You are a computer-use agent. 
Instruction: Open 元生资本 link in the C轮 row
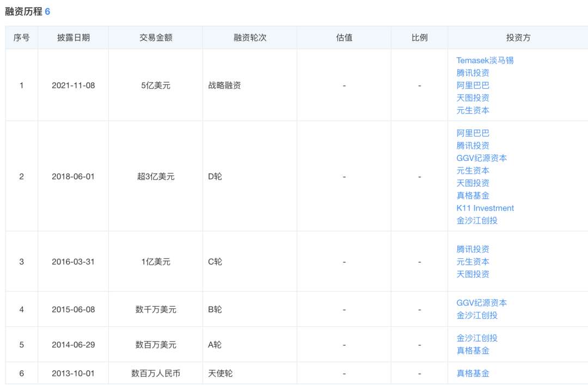coord(473,262)
